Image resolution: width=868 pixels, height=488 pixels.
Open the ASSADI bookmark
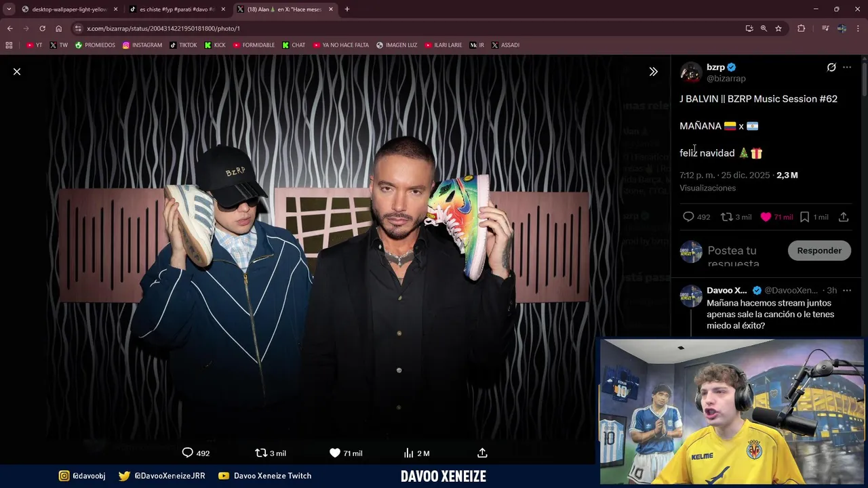click(x=505, y=45)
